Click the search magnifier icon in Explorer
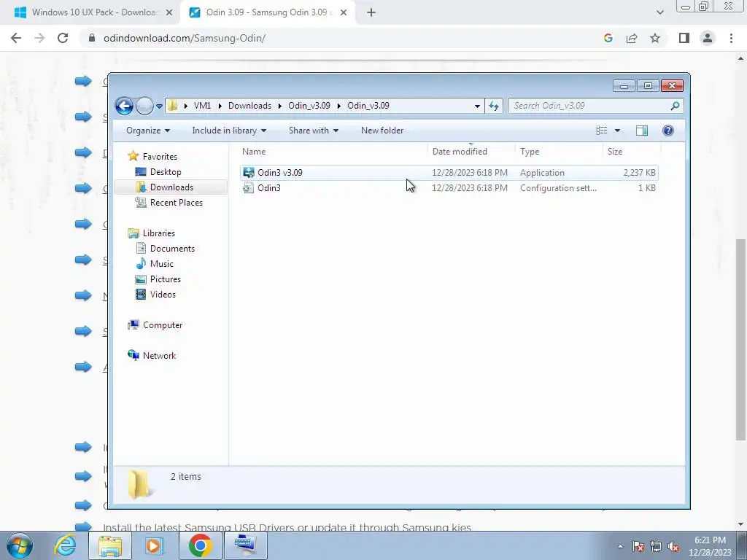The height and width of the screenshot is (560, 747). [675, 106]
